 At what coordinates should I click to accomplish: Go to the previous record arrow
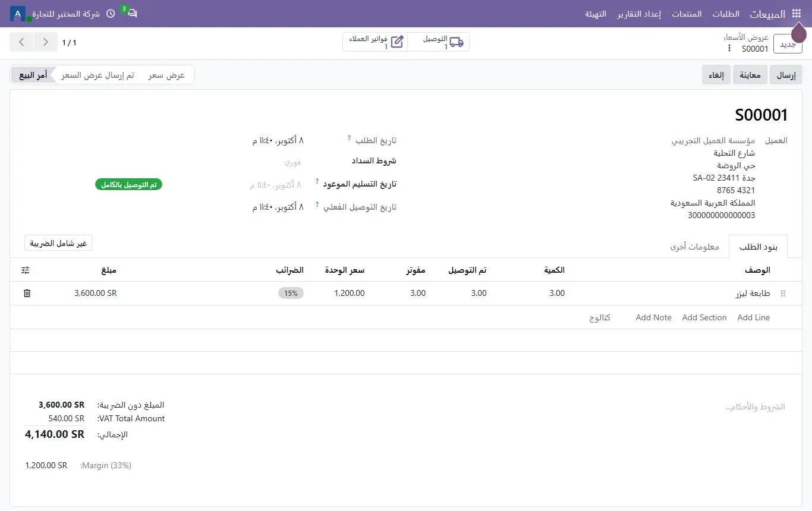(46, 42)
